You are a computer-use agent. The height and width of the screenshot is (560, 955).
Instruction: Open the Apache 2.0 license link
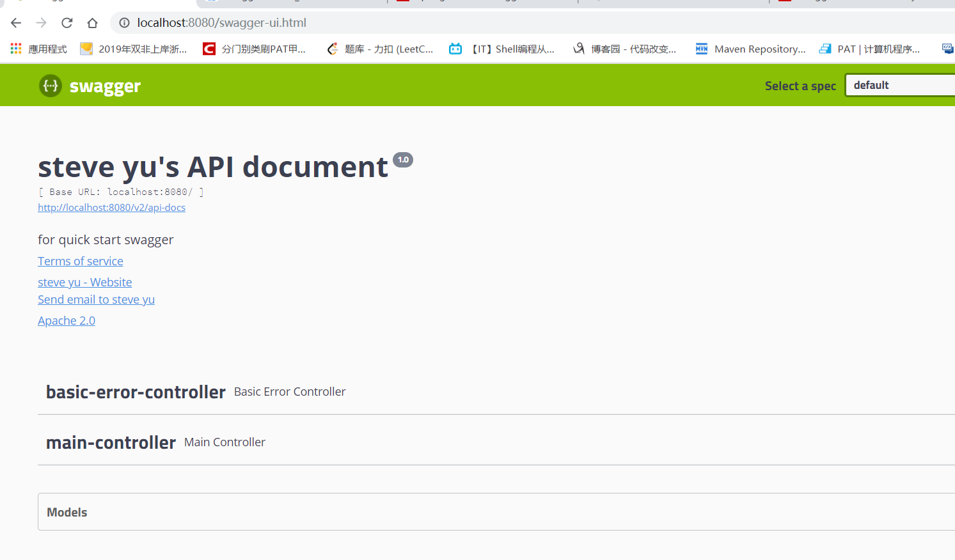67,320
